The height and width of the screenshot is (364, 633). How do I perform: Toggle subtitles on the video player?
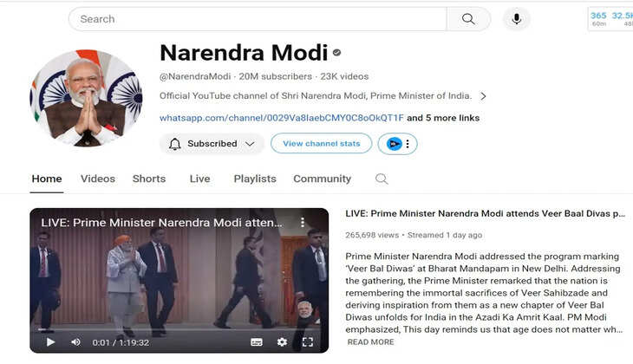pos(257,342)
